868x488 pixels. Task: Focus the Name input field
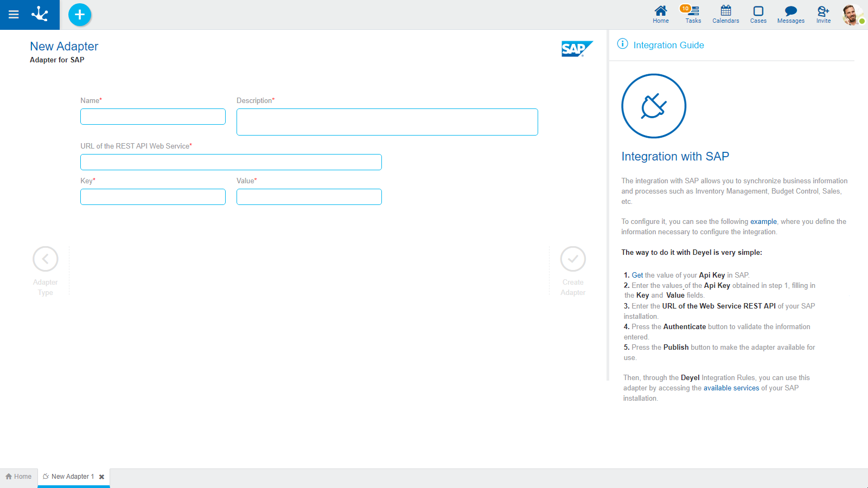pyautogui.click(x=153, y=117)
